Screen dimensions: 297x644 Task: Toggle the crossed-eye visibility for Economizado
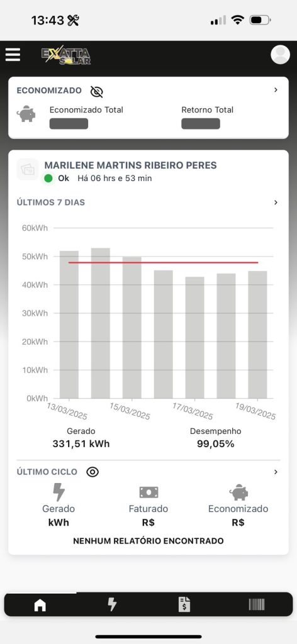click(96, 92)
